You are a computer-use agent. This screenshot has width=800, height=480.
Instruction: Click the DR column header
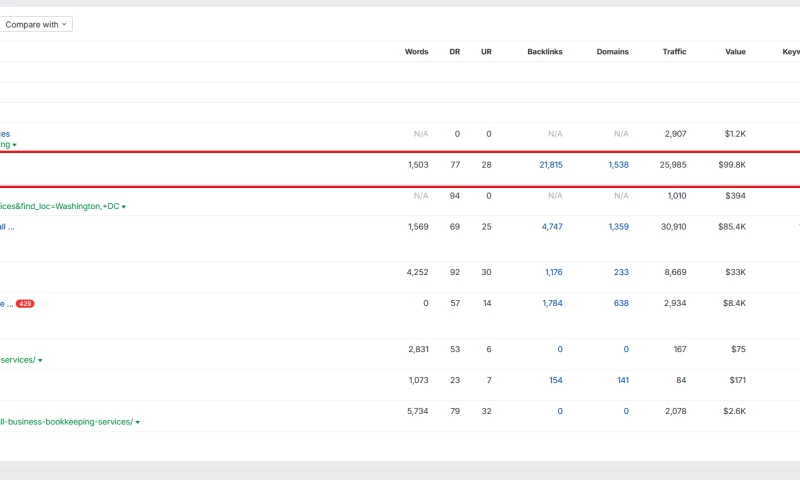pyautogui.click(x=454, y=52)
